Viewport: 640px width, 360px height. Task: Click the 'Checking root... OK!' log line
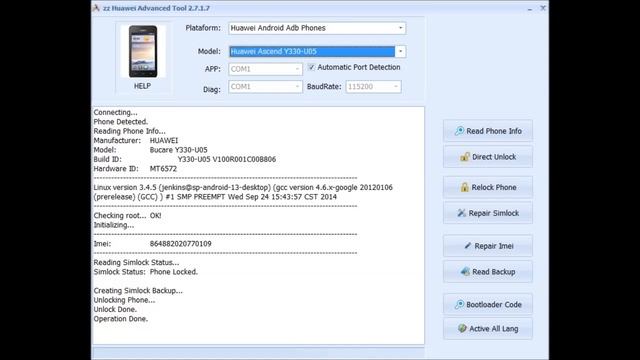[127, 216]
